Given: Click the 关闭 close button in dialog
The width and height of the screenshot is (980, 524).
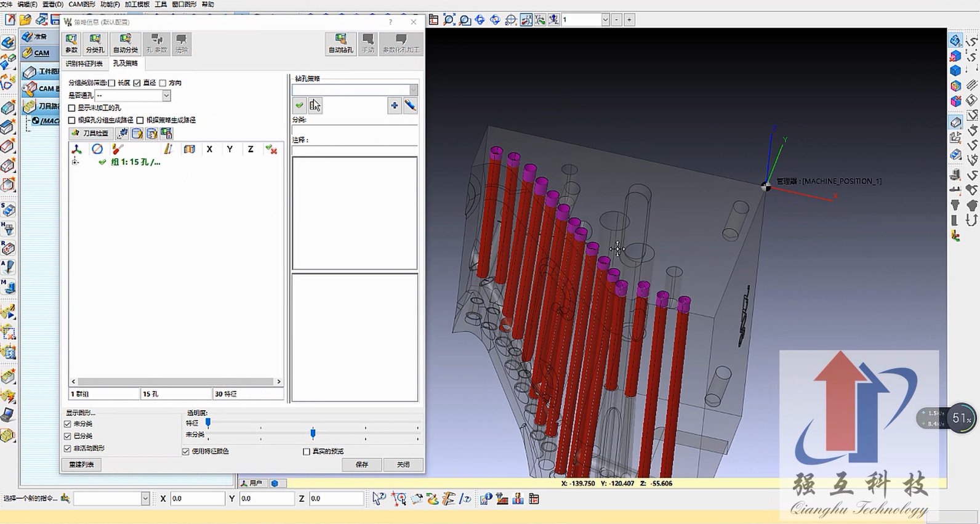Looking at the screenshot, I should (x=403, y=464).
